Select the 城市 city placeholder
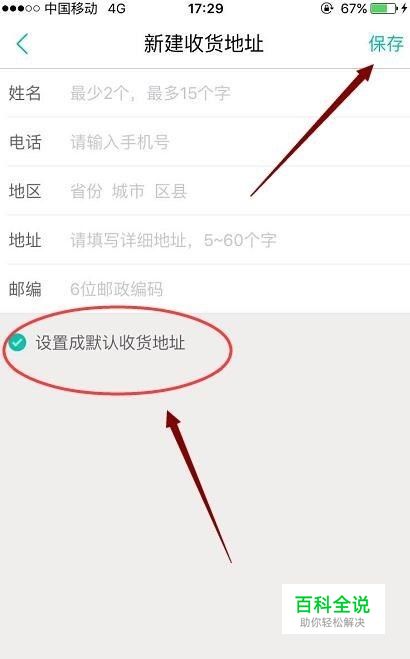Screen dimensions: 410x659 [x=128, y=191]
